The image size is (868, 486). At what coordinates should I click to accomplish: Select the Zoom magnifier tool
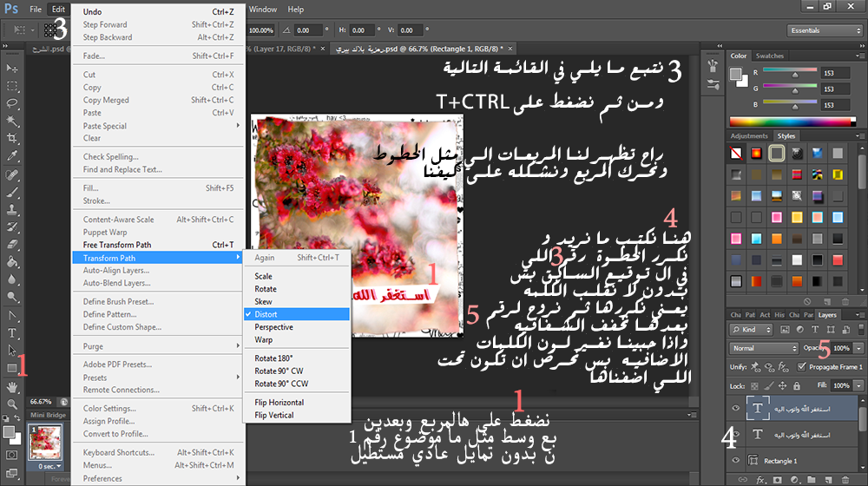(x=12, y=404)
